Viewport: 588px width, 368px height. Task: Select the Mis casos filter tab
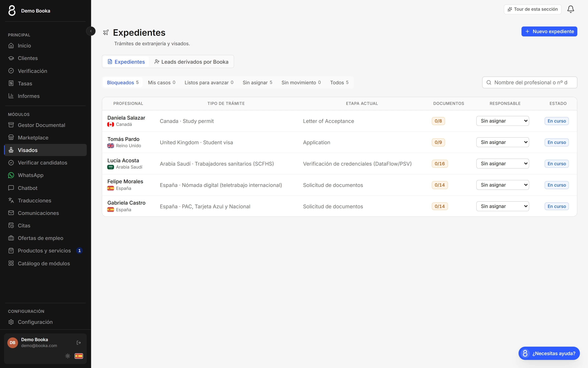point(162,82)
